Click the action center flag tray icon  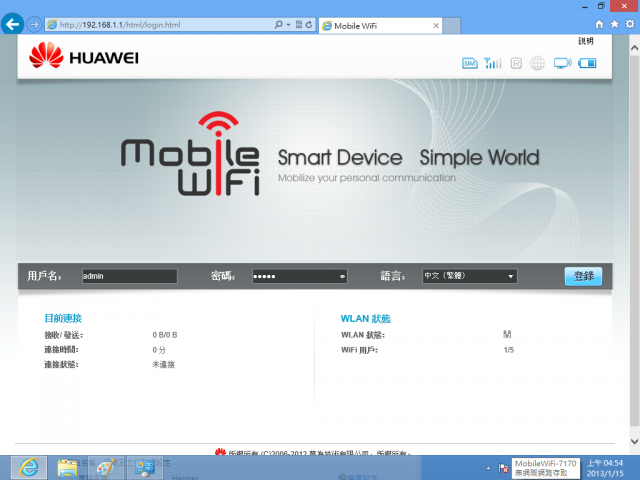click(x=503, y=468)
